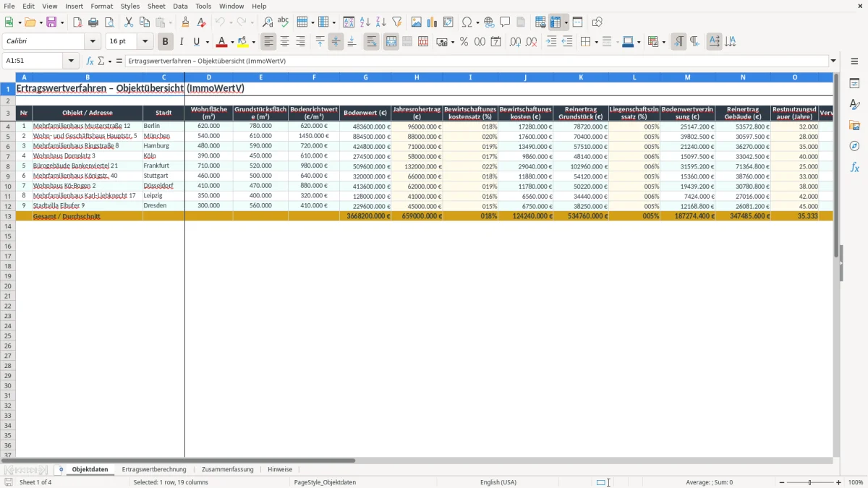Switch to the Zusammenfassung sheet tab
Screen dimensions: 868x488
point(228,470)
